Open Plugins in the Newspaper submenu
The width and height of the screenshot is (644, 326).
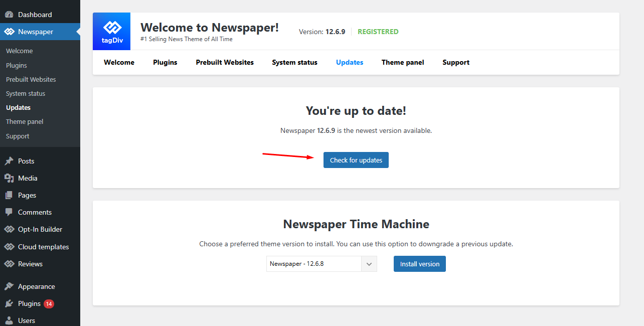pyautogui.click(x=17, y=65)
